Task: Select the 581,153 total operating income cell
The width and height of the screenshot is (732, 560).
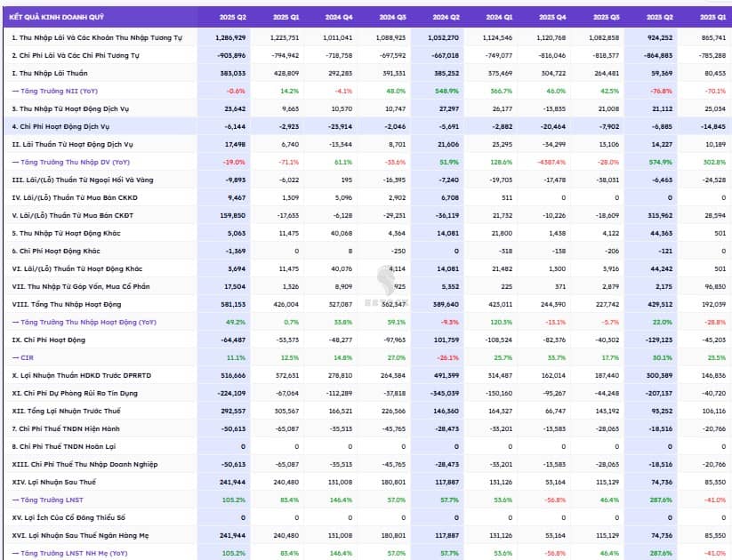Action: pyautogui.click(x=232, y=303)
